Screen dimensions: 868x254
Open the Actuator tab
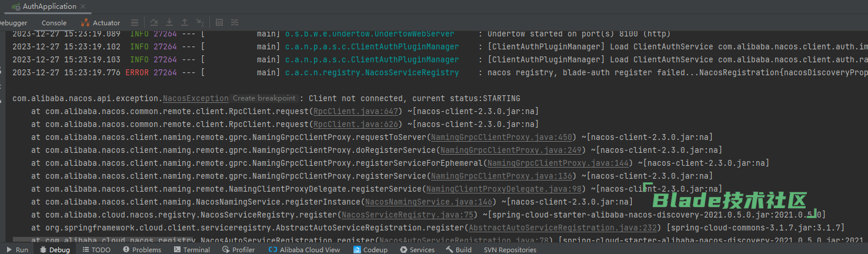click(101, 23)
